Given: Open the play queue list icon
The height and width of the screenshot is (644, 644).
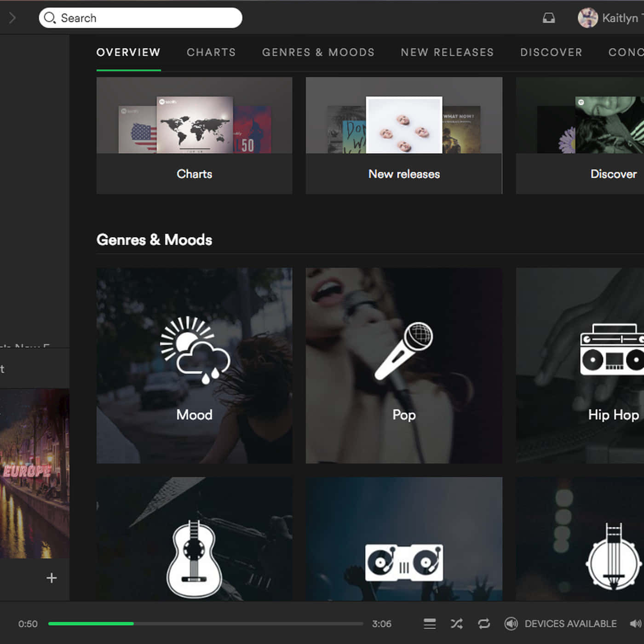Looking at the screenshot, I should (x=430, y=624).
